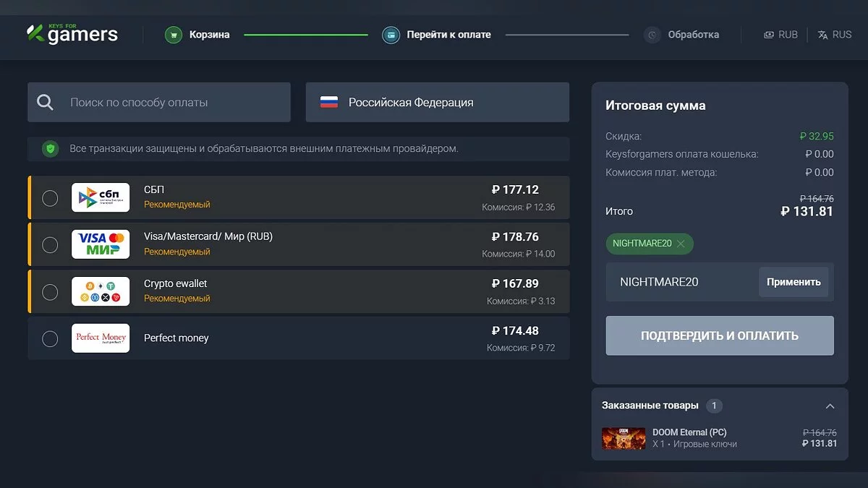868x488 pixels.
Task: Select the Visa/Mastercard/Мир radio button
Action: click(50, 245)
